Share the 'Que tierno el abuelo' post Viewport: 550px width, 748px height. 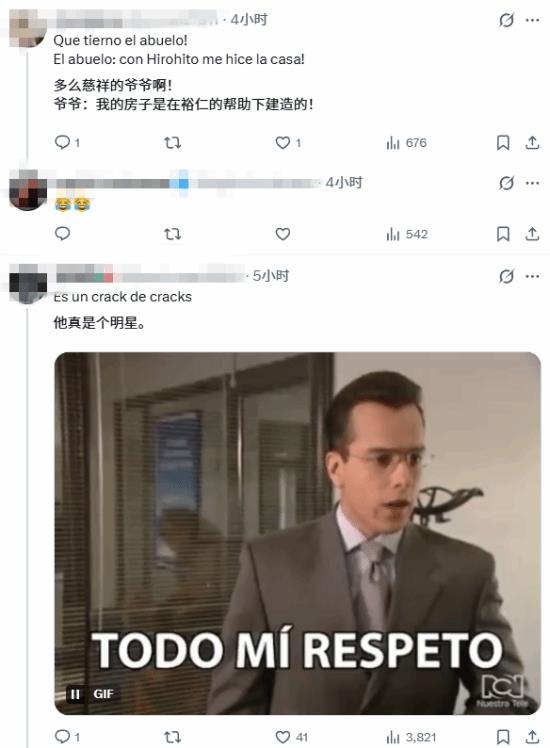click(x=532, y=142)
